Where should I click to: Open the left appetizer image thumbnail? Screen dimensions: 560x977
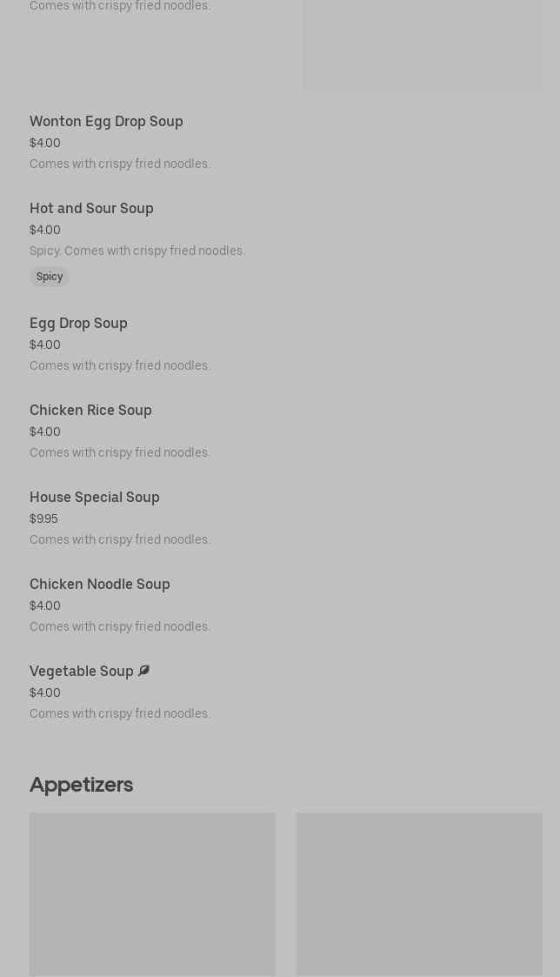pyautogui.click(x=152, y=894)
